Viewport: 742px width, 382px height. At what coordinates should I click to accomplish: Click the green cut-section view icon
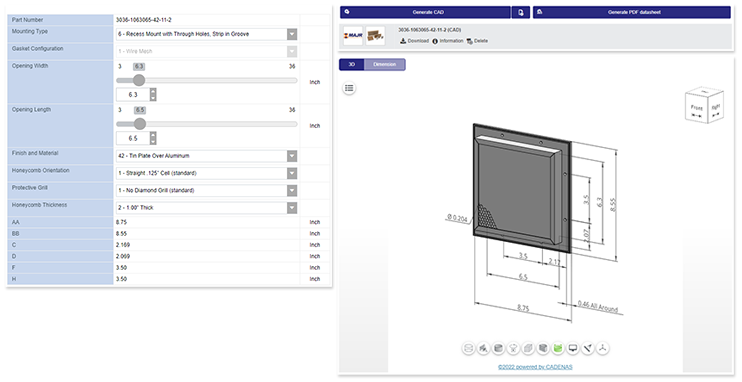click(x=558, y=348)
